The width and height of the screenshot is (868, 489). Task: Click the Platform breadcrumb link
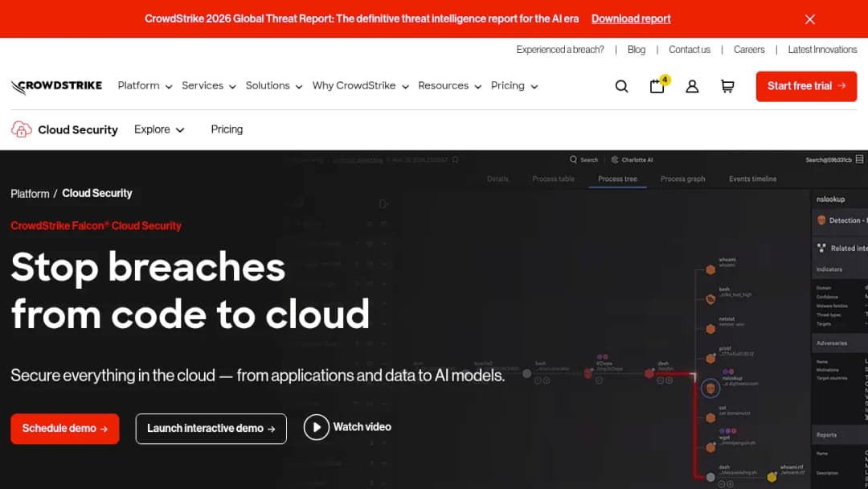[x=30, y=194]
